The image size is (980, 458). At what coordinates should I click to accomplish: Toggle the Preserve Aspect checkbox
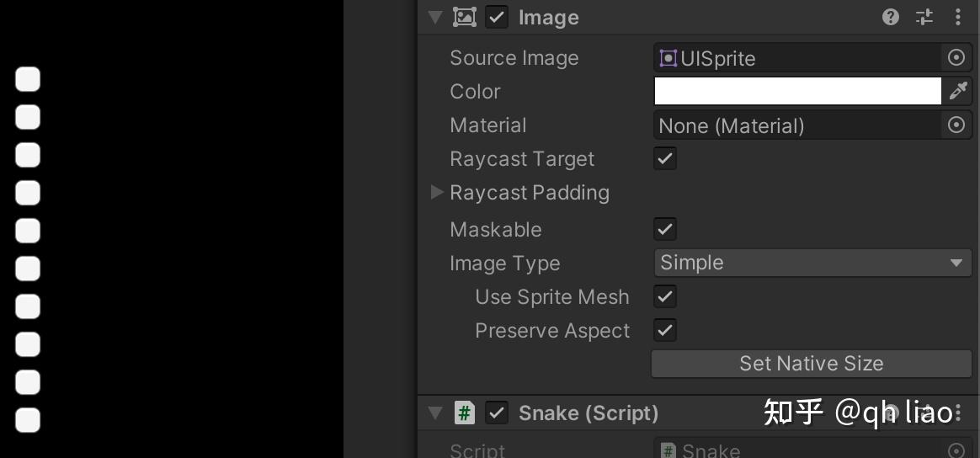(x=665, y=331)
